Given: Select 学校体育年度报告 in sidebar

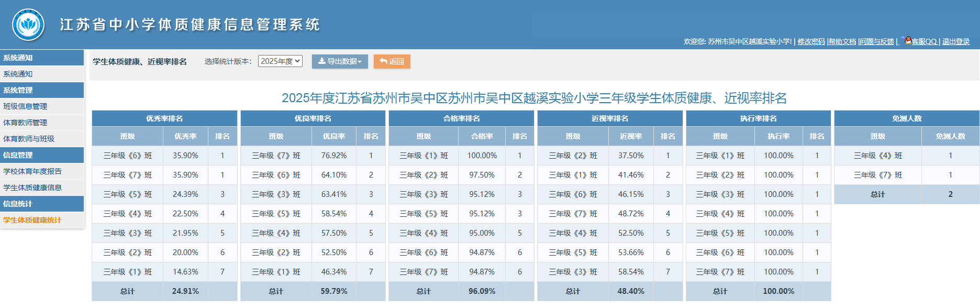Looking at the screenshot, I should tap(32, 171).
